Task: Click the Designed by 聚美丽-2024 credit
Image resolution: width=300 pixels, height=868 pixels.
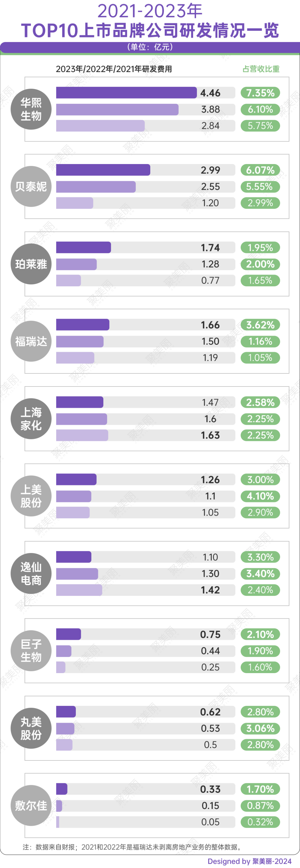Action: pyautogui.click(x=249, y=861)
